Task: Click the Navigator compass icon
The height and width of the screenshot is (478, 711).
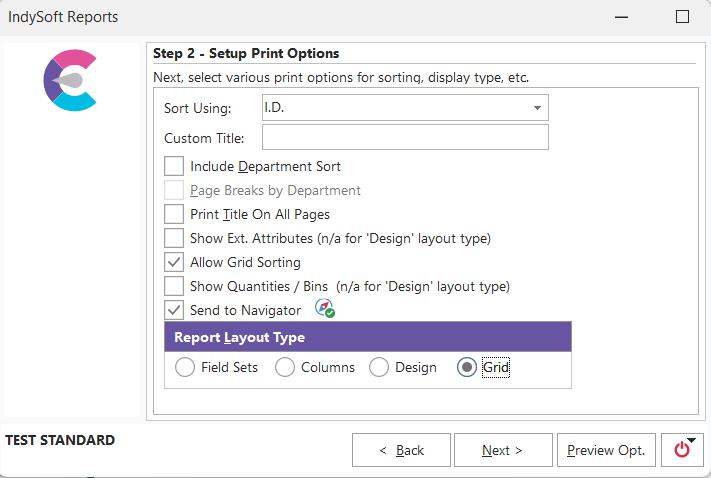Action: click(x=324, y=308)
